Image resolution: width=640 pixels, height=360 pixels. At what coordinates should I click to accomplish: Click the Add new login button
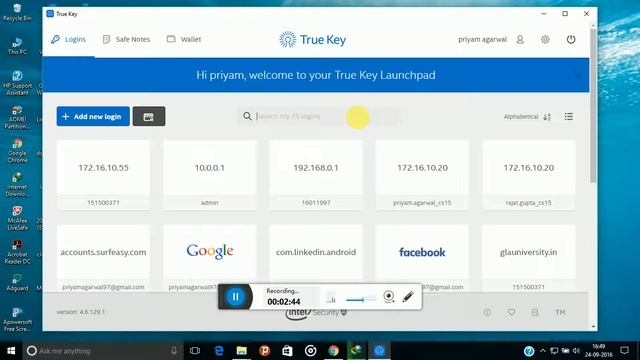pyautogui.click(x=93, y=116)
